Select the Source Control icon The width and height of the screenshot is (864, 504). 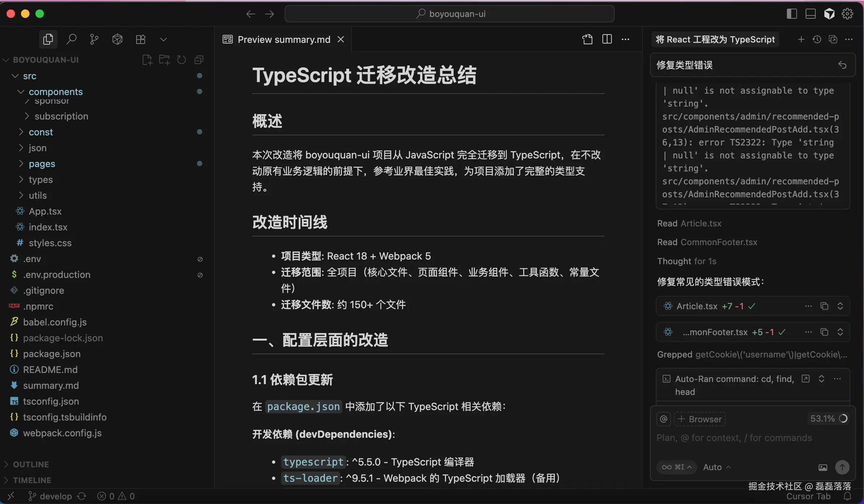point(94,39)
